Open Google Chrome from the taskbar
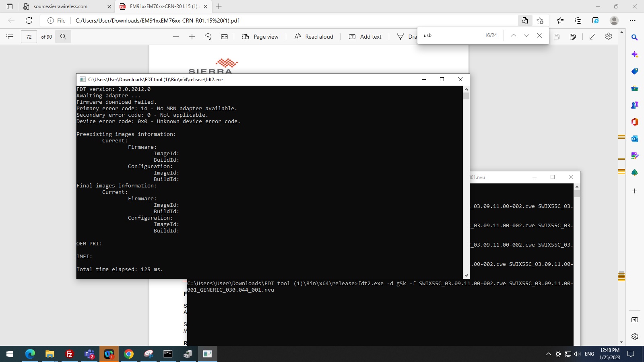The image size is (644, 362). click(129, 354)
